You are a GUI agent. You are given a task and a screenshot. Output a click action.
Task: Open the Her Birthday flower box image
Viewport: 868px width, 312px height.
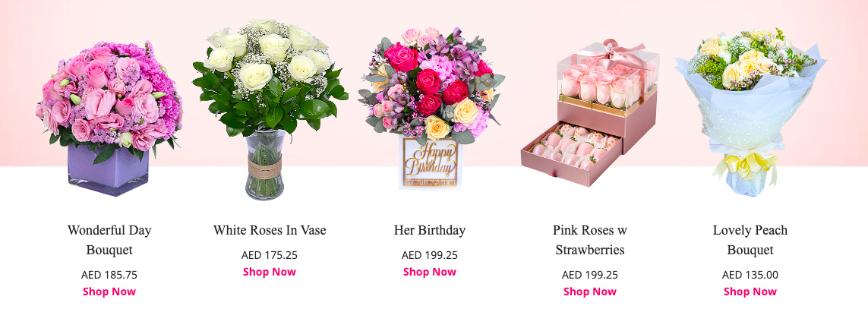430,109
